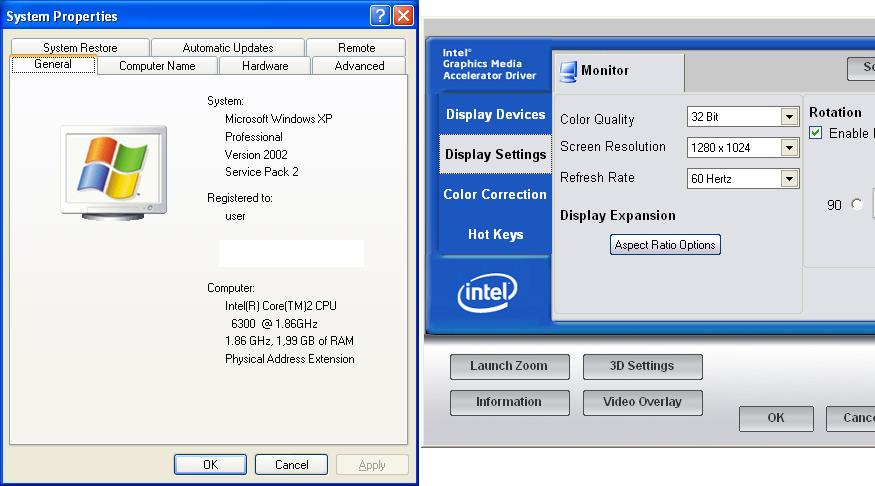This screenshot has width=875, height=486.
Task: Open the Hardware tab
Action: coord(265,66)
